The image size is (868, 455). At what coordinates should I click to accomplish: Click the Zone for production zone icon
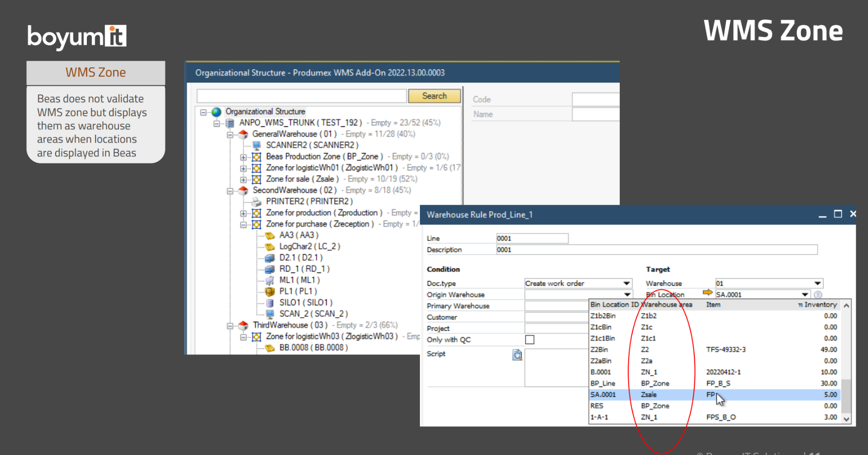[x=257, y=213]
